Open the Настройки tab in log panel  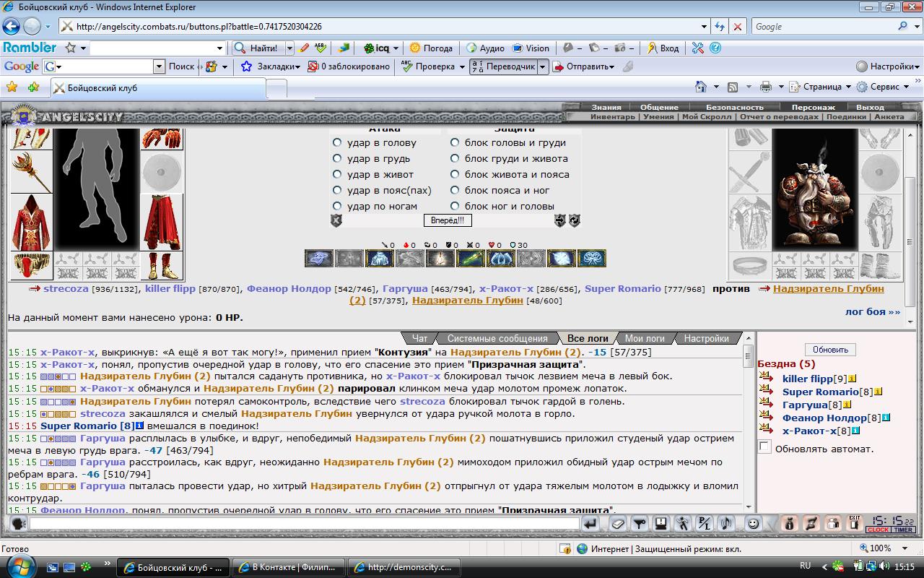click(x=706, y=338)
